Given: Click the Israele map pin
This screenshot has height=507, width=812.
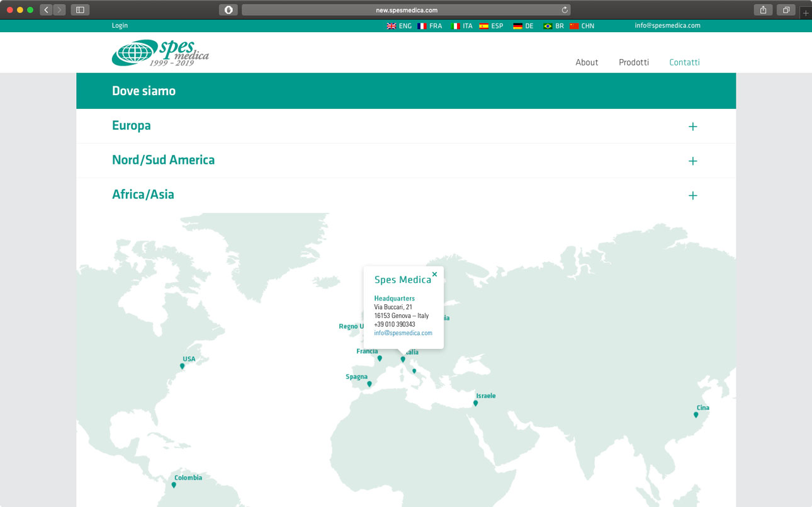Looking at the screenshot, I should 475,403.
